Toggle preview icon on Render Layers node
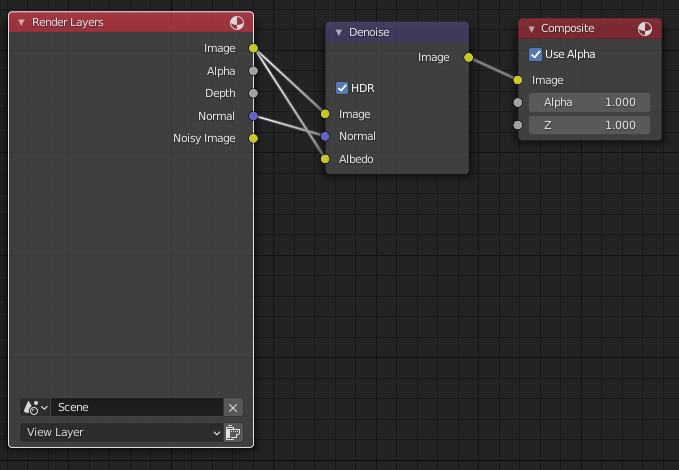The image size is (679, 470). [x=237, y=23]
